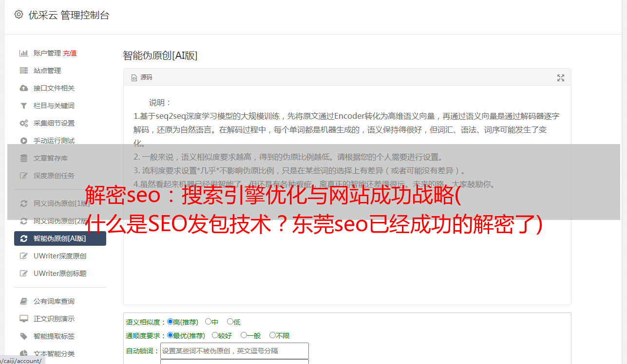Open 站点管理 via its server icon

click(x=23, y=71)
